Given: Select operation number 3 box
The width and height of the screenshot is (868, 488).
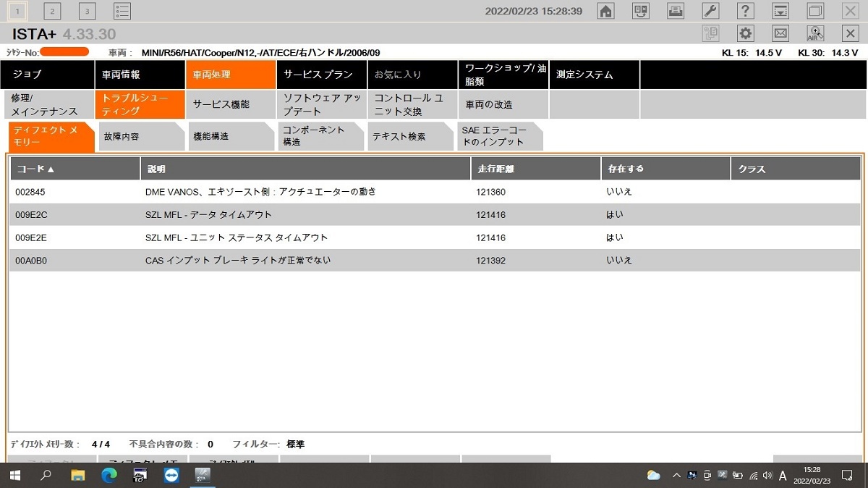Looking at the screenshot, I should click(x=87, y=11).
